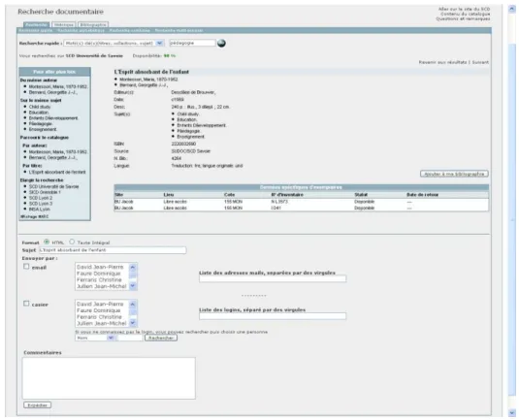Click the page scrollbar up arrow
This screenshot has height=420, width=519.
tap(512, 10)
